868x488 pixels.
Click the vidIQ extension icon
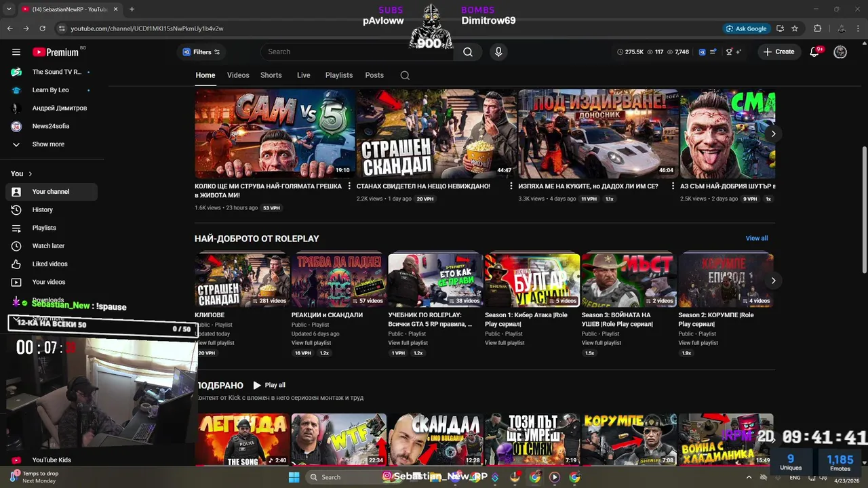point(702,52)
